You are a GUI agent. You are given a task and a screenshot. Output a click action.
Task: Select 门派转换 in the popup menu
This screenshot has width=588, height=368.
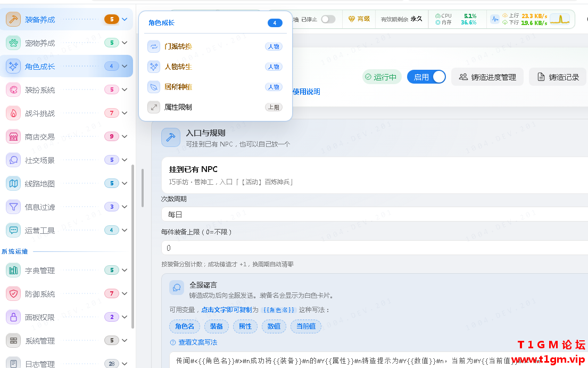[216, 46]
